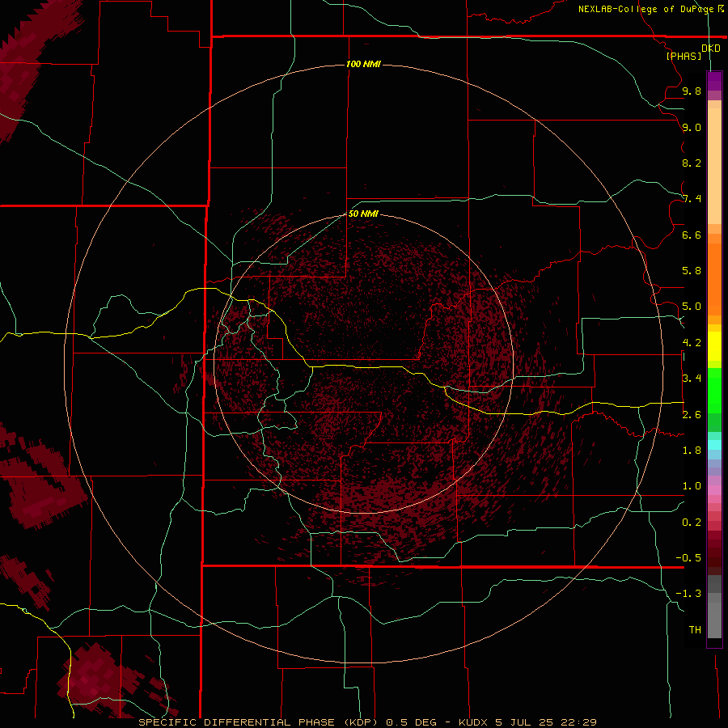Click the cyan swatch near 1.8 on the legend
Screen dimensions: 728x728
click(714, 445)
